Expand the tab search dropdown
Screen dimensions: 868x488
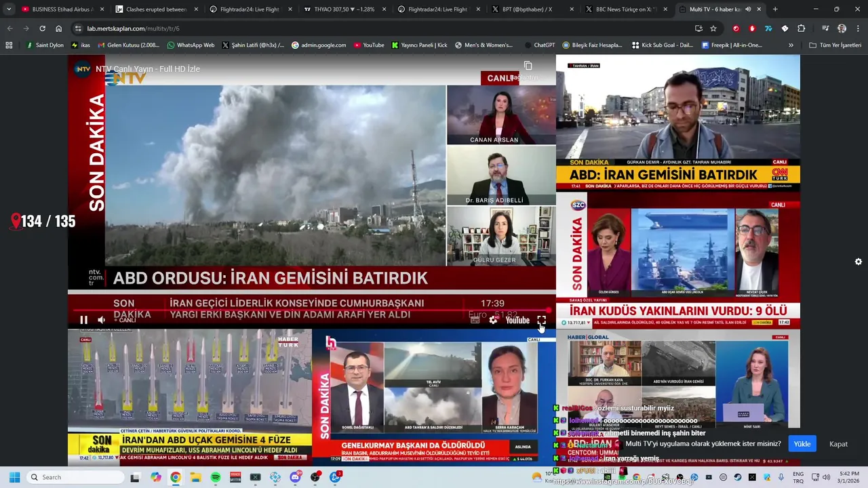(8, 9)
